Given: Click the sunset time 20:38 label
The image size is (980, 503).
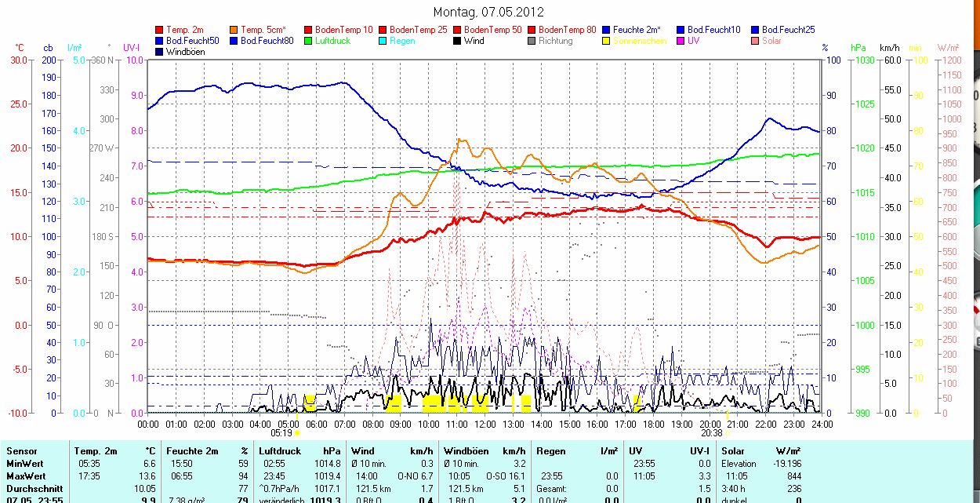Looking at the screenshot, I should (711, 432).
